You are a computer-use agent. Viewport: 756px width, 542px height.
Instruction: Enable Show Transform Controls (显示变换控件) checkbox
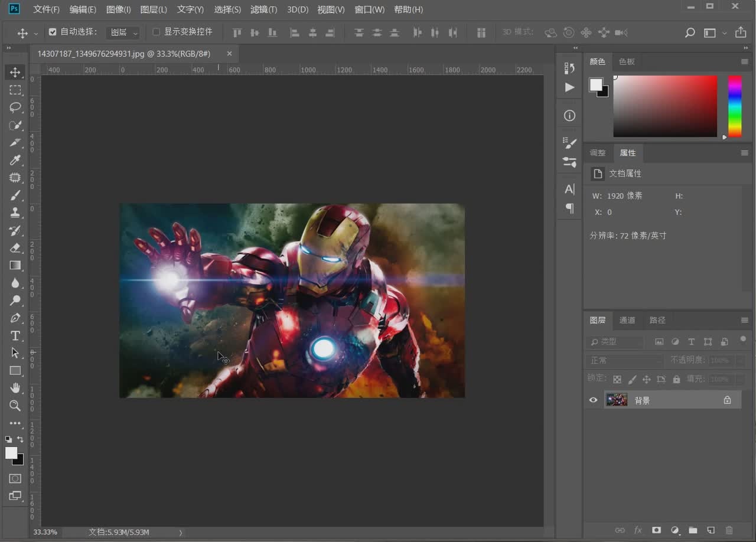(x=157, y=32)
